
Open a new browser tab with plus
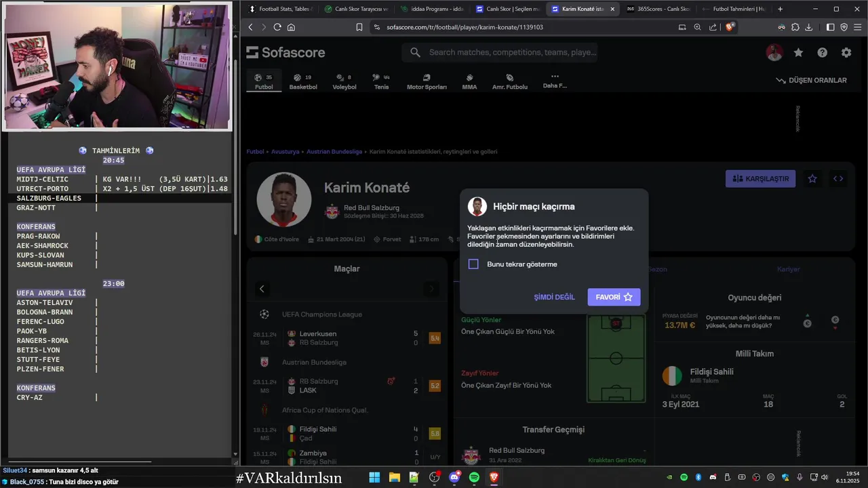(780, 9)
